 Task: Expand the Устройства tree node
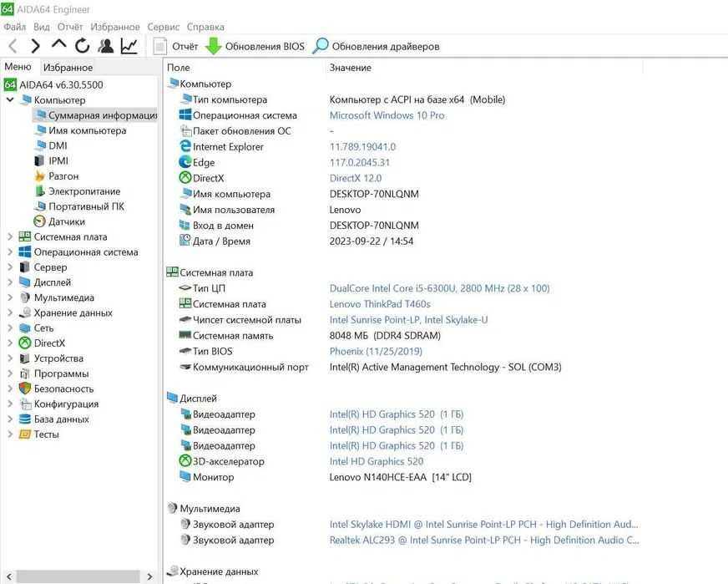click(10, 358)
